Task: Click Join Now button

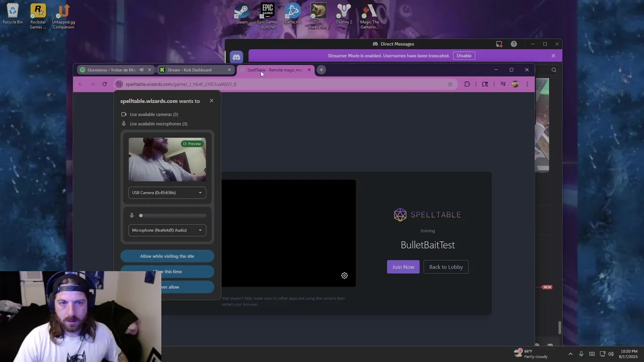Action: click(x=403, y=267)
